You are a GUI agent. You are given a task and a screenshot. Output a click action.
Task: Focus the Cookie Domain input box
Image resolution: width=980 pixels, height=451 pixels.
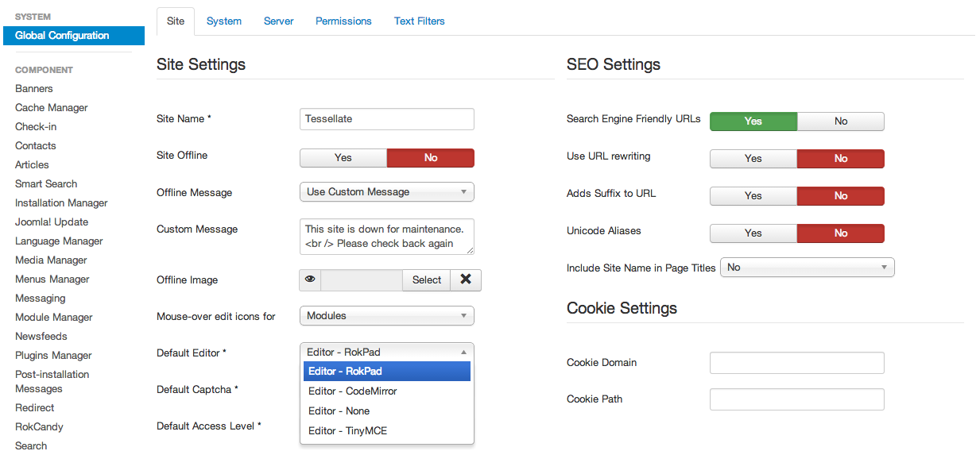coord(796,363)
